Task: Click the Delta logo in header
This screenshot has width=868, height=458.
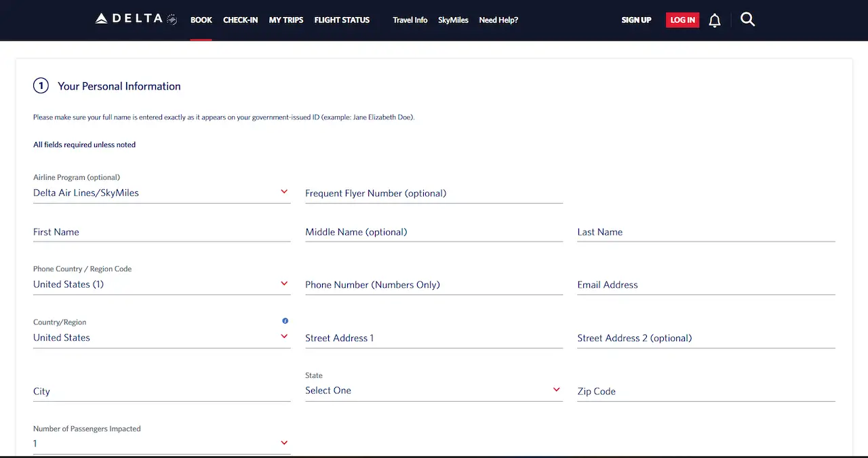Action: click(136, 19)
